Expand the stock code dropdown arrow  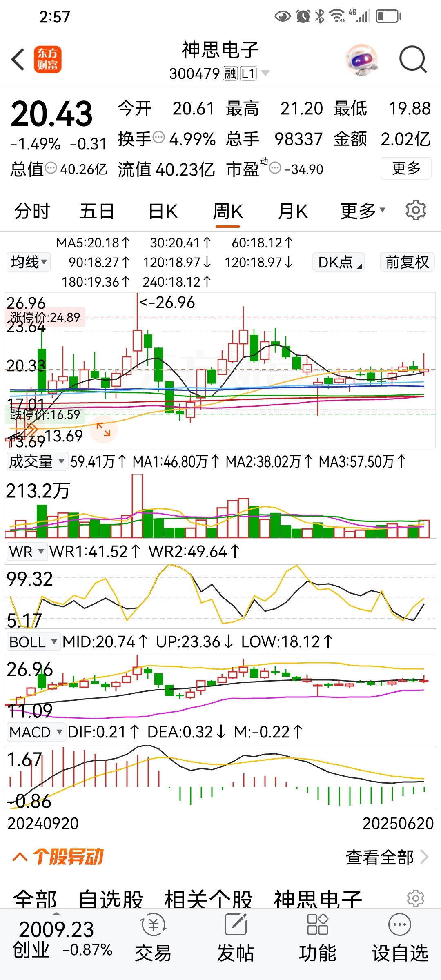pyautogui.click(x=265, y=73)
